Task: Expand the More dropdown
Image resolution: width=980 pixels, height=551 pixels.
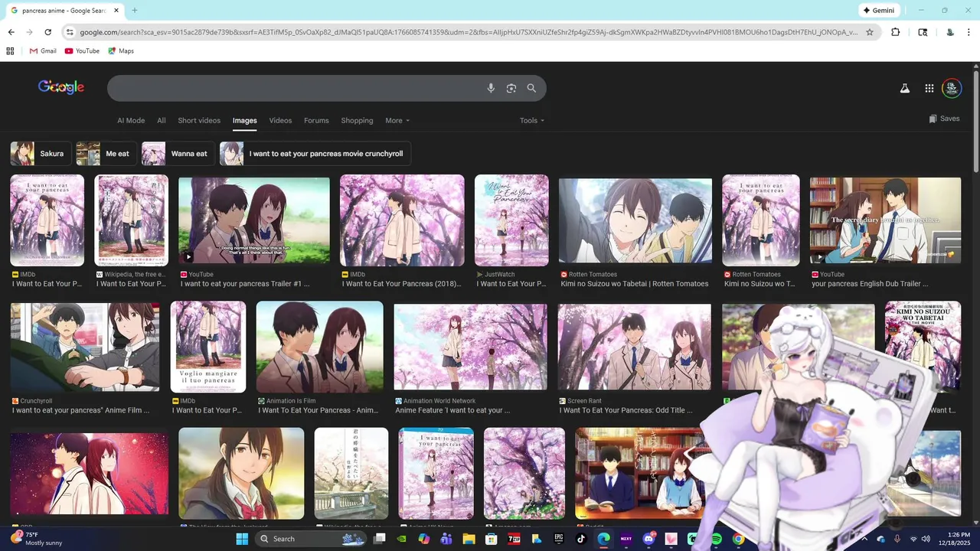Action: tap(397, 120)
